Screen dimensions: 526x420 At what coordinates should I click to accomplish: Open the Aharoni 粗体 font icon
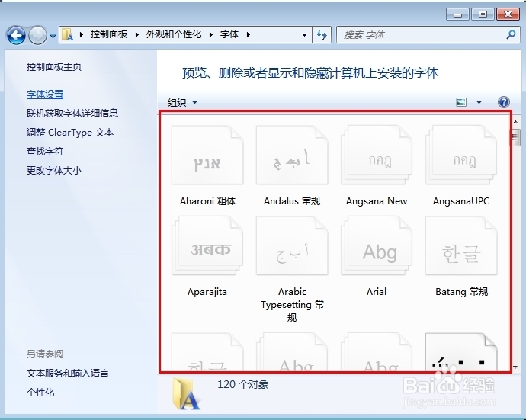(x=207, y=156)
